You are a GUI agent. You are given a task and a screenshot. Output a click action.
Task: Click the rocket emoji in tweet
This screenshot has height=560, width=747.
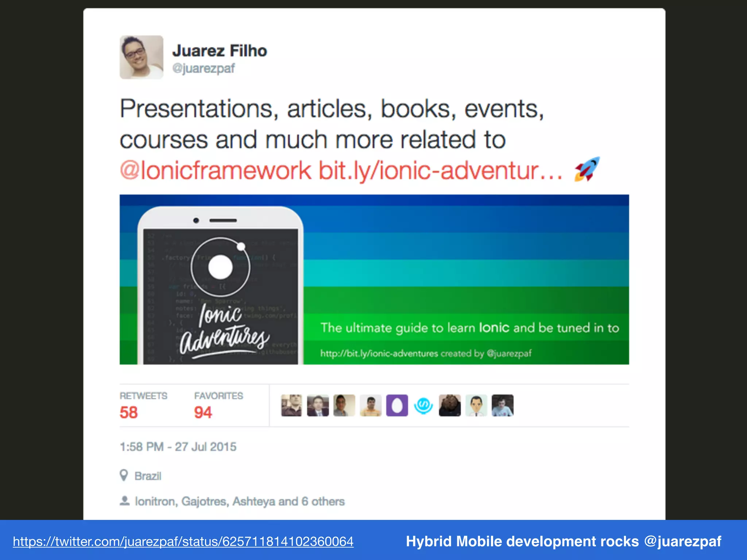pyautogui.click(x=587, y=169)
